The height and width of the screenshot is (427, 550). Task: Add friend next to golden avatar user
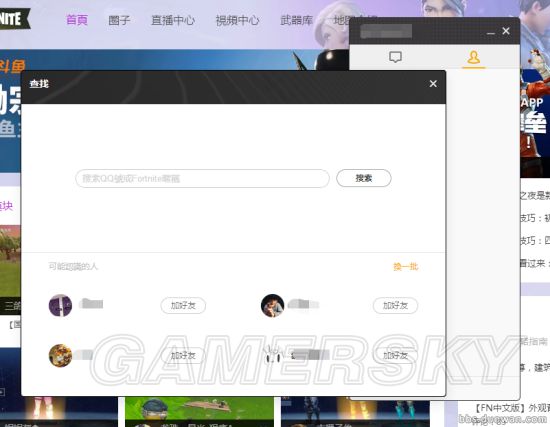point(183,355)
